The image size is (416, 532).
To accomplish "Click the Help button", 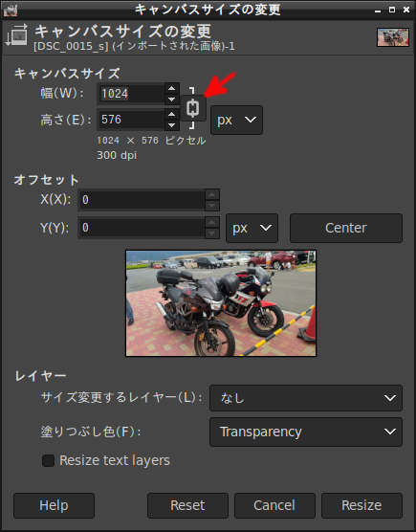I will [x=54, y=505].
